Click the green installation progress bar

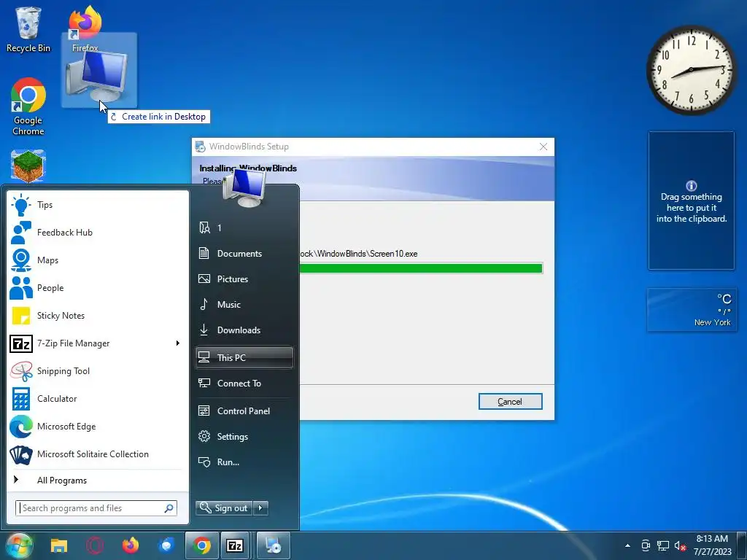421,268
